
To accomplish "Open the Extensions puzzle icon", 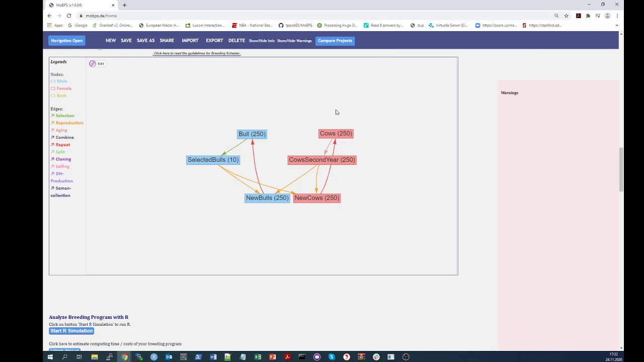I will (x=588, y=16).
